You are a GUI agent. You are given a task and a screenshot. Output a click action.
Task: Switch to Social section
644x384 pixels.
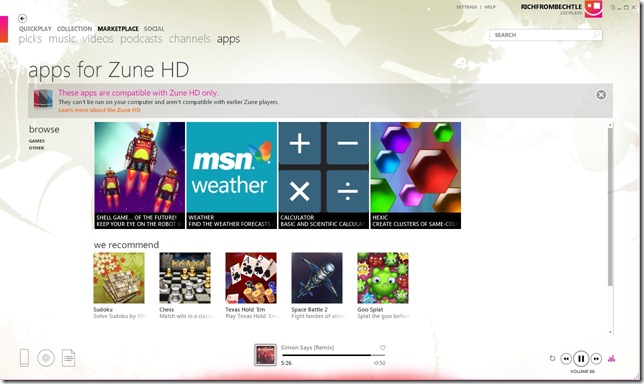coord(154,29)
